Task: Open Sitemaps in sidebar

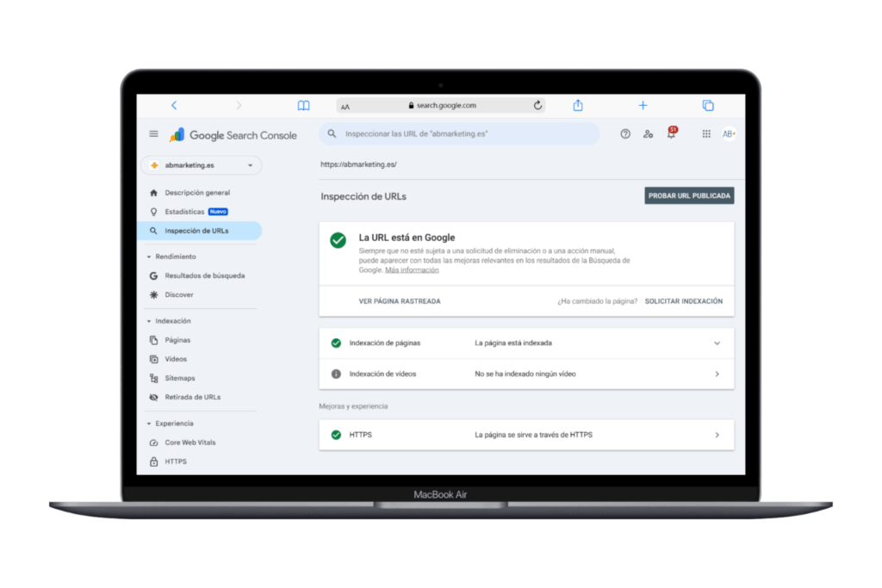Action: point(179,378)
